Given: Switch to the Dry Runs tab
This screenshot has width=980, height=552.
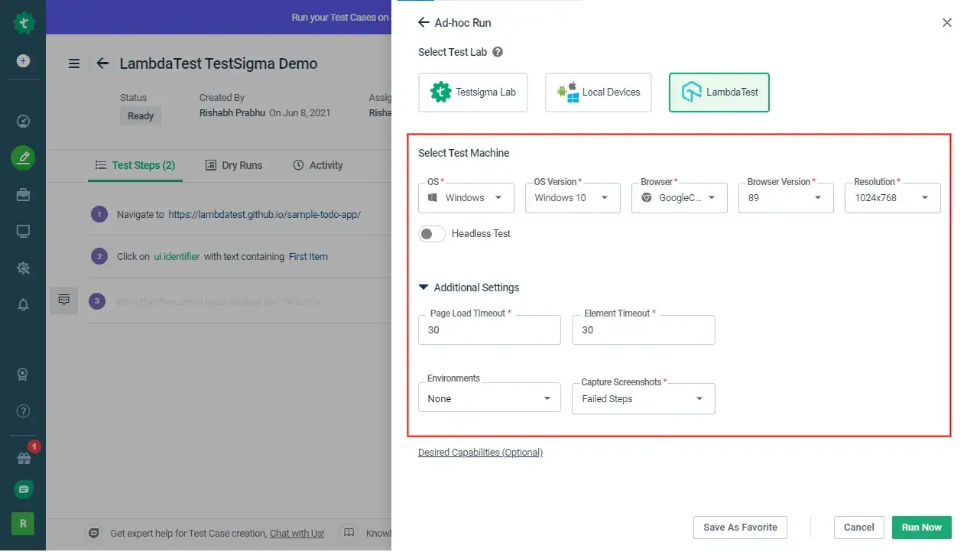Looking at the screenshot, I should 233,165.
